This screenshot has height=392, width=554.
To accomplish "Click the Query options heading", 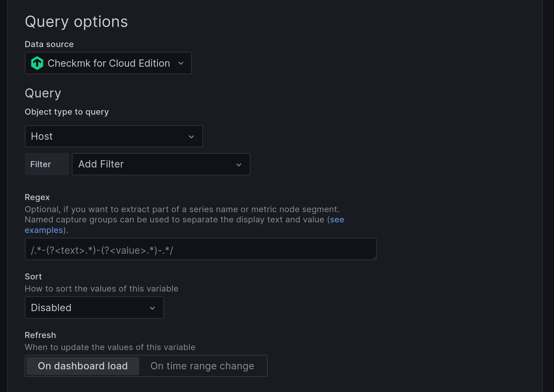I will point(76,22).
